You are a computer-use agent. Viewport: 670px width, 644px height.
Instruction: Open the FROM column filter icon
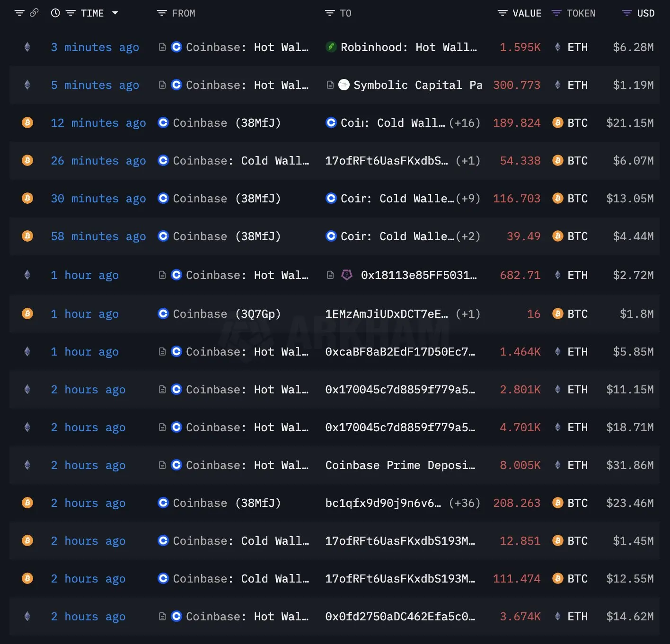coord(162,13)
